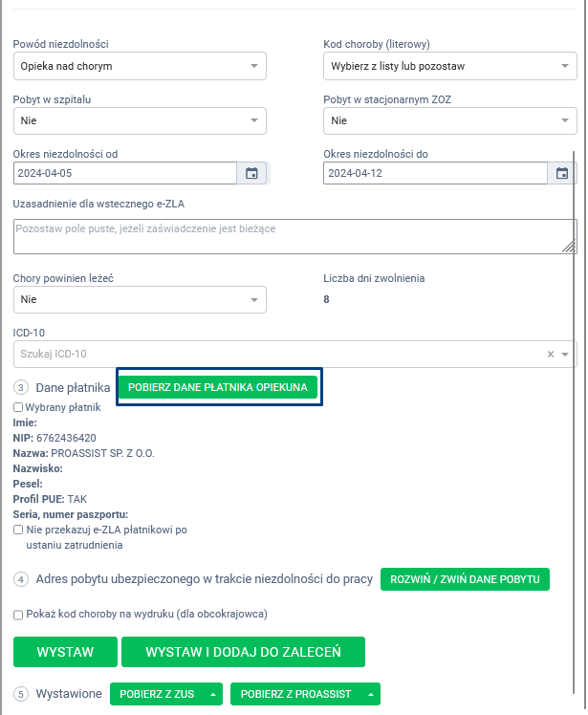Image resolution: width=588 pixels, height=715 pixels.
Task: Open calendar for Okres niezdolności do
Action: click(x=563, y=173)
